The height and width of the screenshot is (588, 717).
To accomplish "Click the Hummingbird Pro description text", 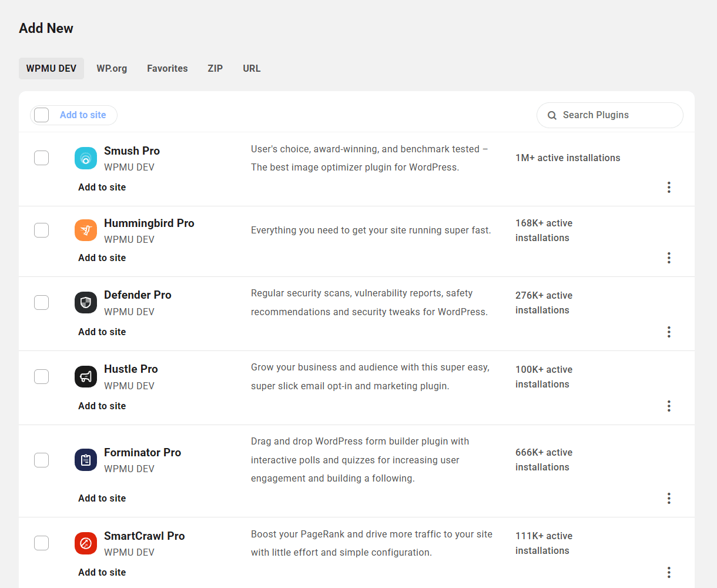I will point(371,230).
